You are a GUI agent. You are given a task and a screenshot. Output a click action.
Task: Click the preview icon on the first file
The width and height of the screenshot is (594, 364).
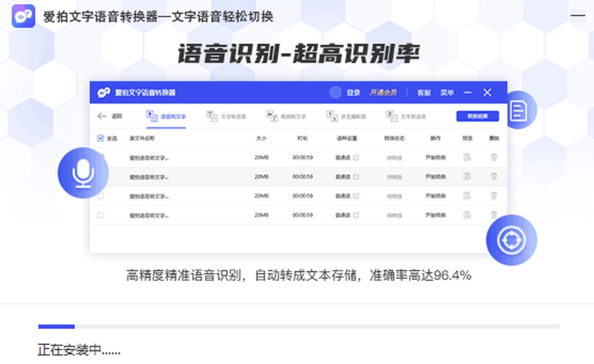[x=468, y=157]
